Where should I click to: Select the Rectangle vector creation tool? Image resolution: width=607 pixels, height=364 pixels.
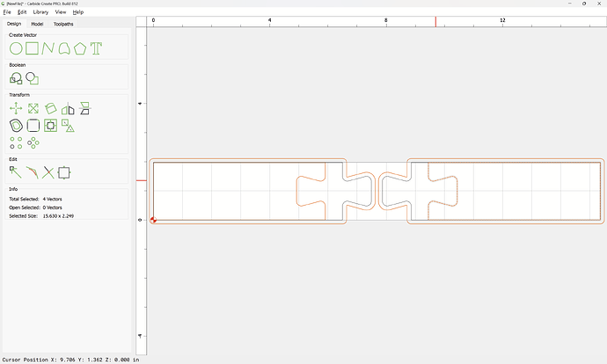click(33, 48)
